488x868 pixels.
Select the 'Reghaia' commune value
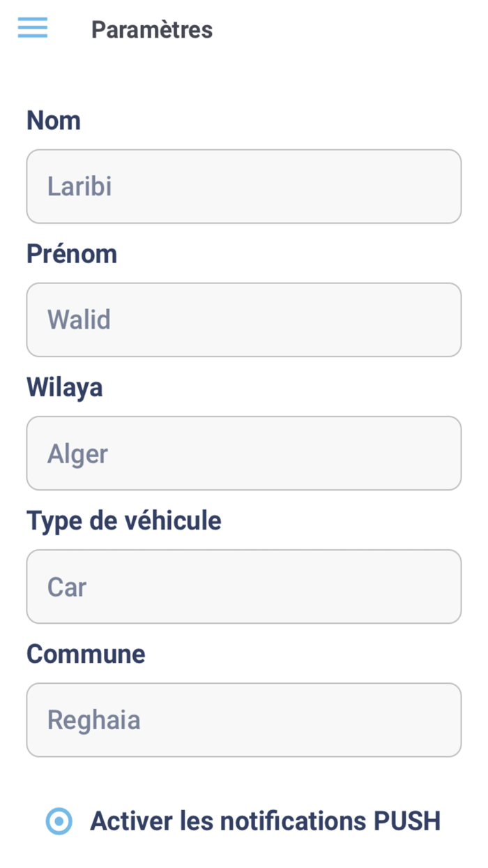[x=93, y=721]
